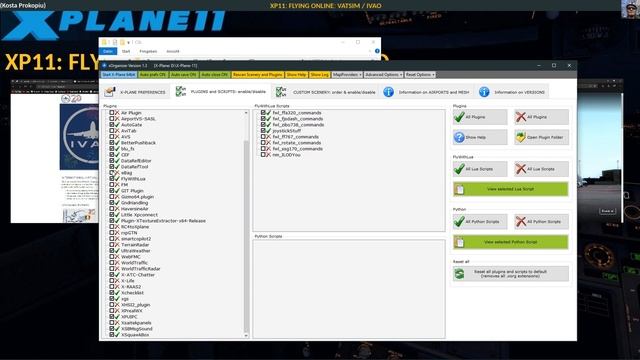Click the red X icon beside nm_ILODYou script
The width and height of the screenshot is (640, 360).
tap(269, 155)
